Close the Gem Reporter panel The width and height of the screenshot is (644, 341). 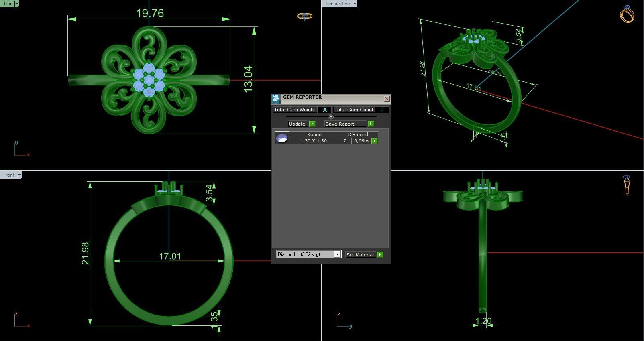pos(387,99)
